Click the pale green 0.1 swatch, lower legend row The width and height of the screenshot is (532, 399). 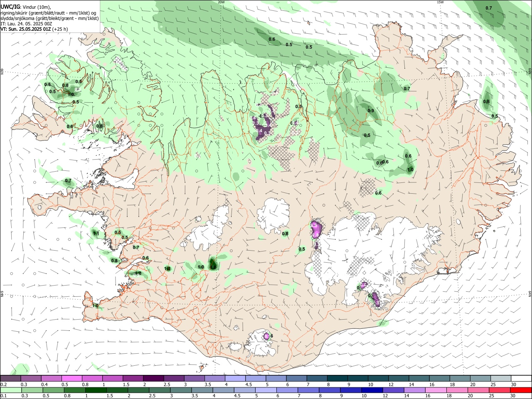click(11, 390)
